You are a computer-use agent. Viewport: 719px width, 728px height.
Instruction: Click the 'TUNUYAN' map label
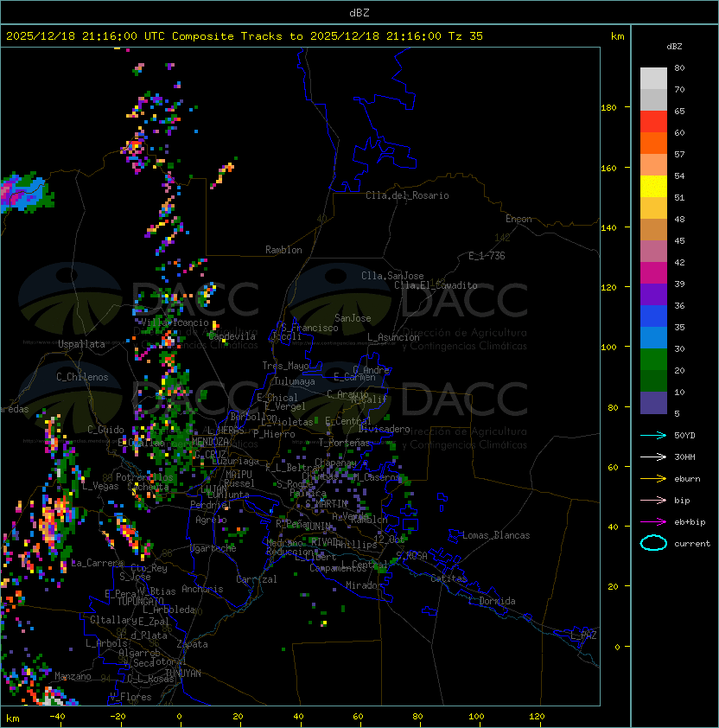(183, 674)
